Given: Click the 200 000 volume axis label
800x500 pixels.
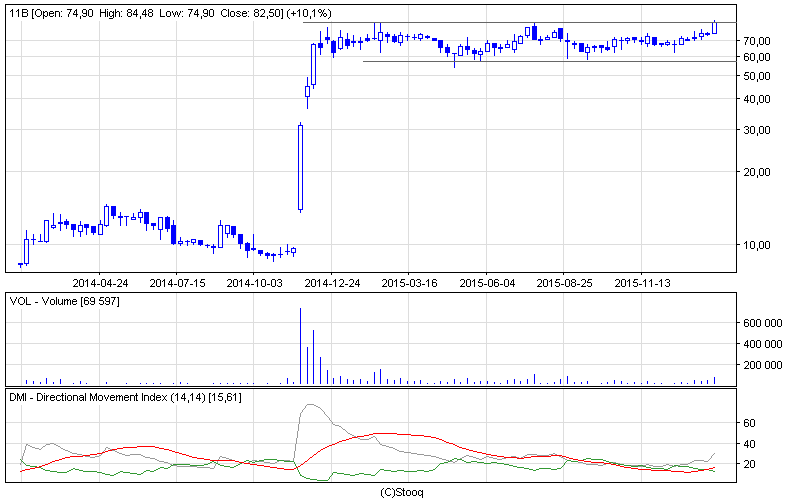Looking at the screenshot, I should (x=762, y=365).
